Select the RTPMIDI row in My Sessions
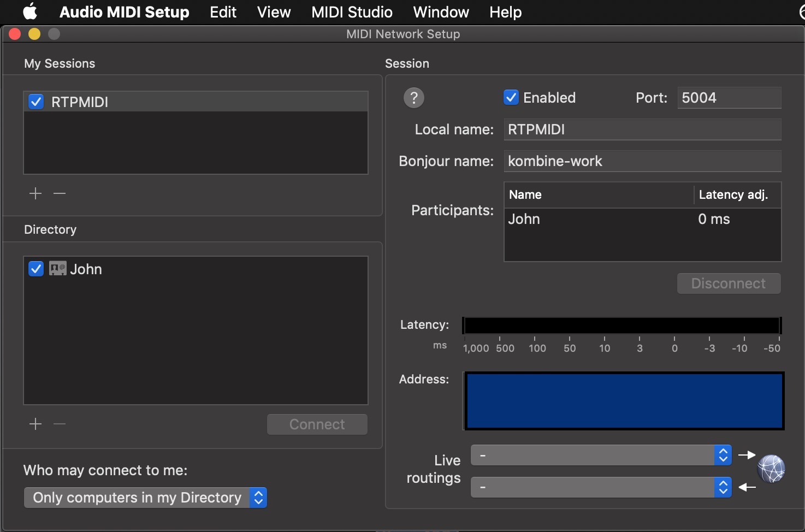The image size is (805, 532). tap(196, 102)
